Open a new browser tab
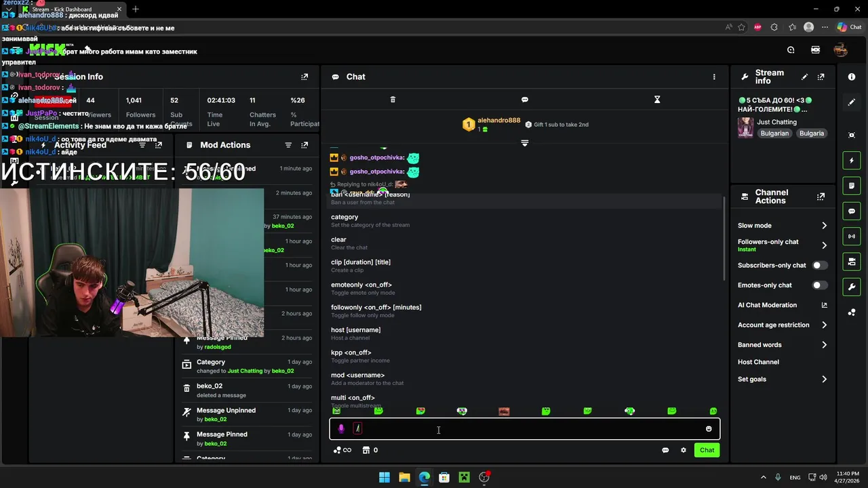The height and width of the screenshot is (488, 868). click(x=136, y=9)
